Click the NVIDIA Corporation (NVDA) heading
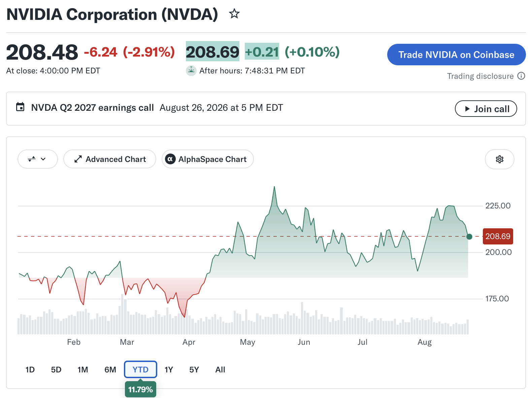 pyautogui.click(x=112, y=14)
